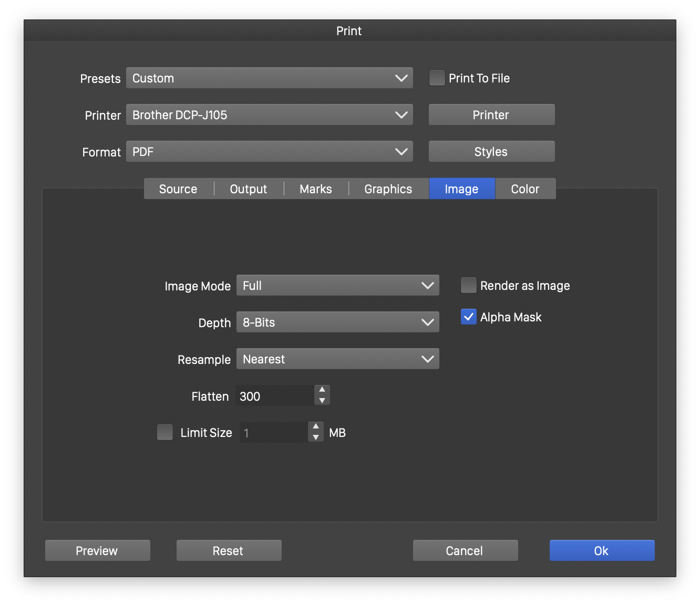Viewport: 700px width, 605px height.
Task: Open the Presets dropdown
Action: click(x=269, y=78)
